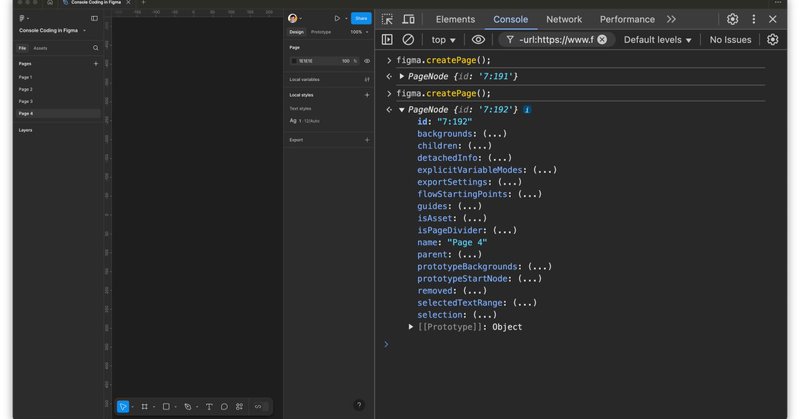Collapse PageNode 7:192 object
The image size is (800, 419).
click(402, 110)
